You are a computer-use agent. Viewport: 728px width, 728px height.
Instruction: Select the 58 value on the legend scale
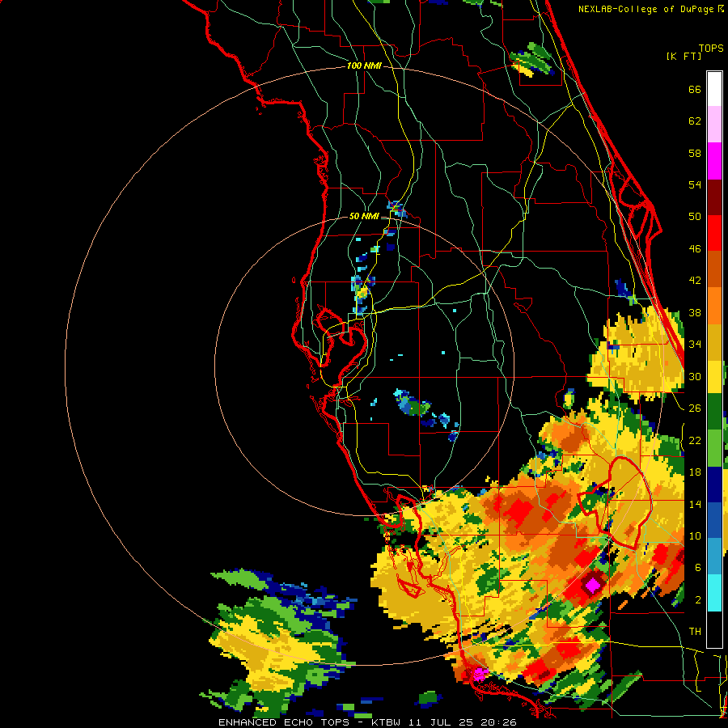695,153
